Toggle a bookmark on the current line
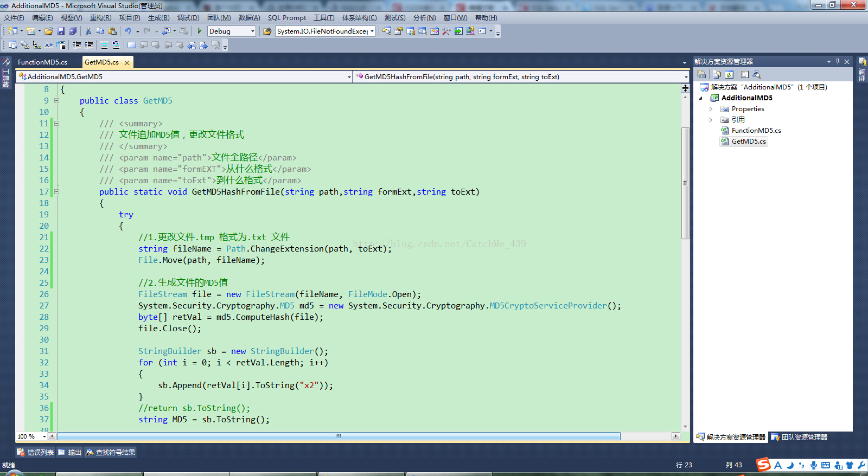This screenshot has width=868, height=476. pos(132,45)
